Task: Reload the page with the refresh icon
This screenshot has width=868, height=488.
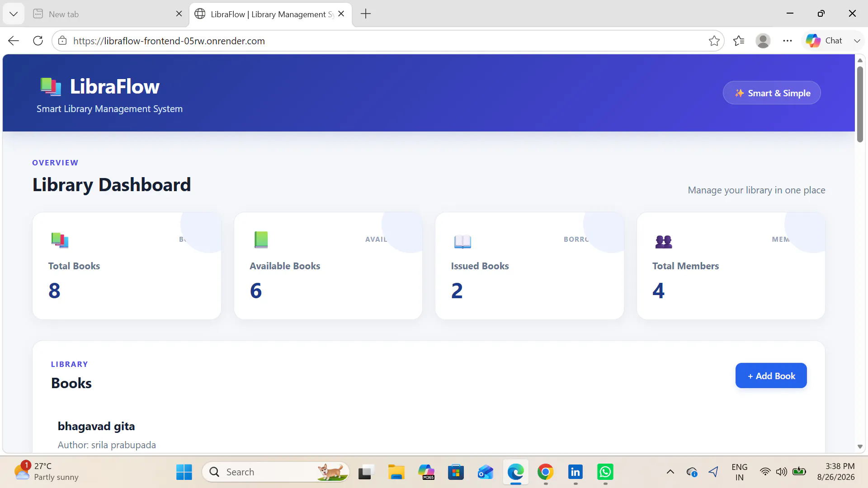Action: 38,41
